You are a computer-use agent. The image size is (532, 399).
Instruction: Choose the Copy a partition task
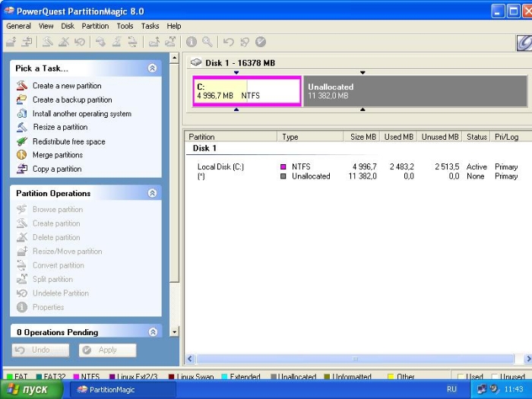click(x=57, y=169)
